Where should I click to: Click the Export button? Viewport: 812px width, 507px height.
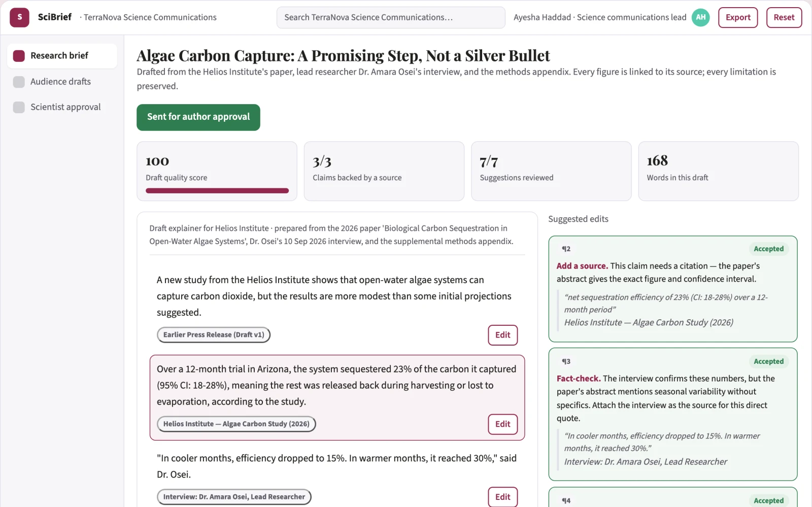point(738,17)
